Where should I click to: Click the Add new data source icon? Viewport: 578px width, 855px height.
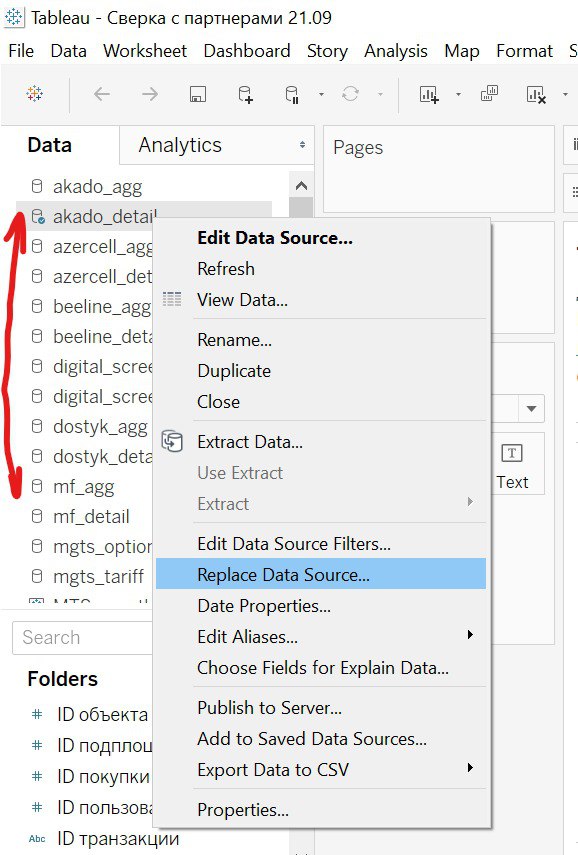pyautogui.click(x=245, y=94)
